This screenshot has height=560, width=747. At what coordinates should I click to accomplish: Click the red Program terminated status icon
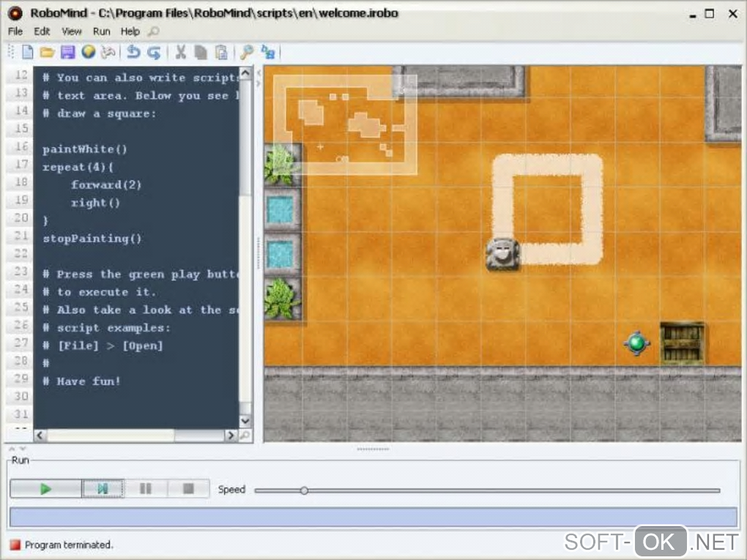coord(15,545)
